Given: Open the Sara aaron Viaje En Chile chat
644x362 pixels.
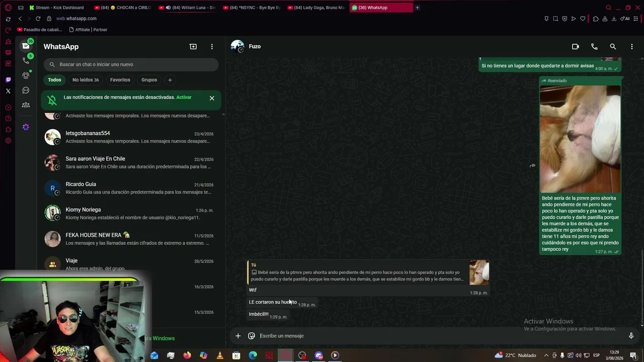Looking at the screenshot, I should 131,162.
